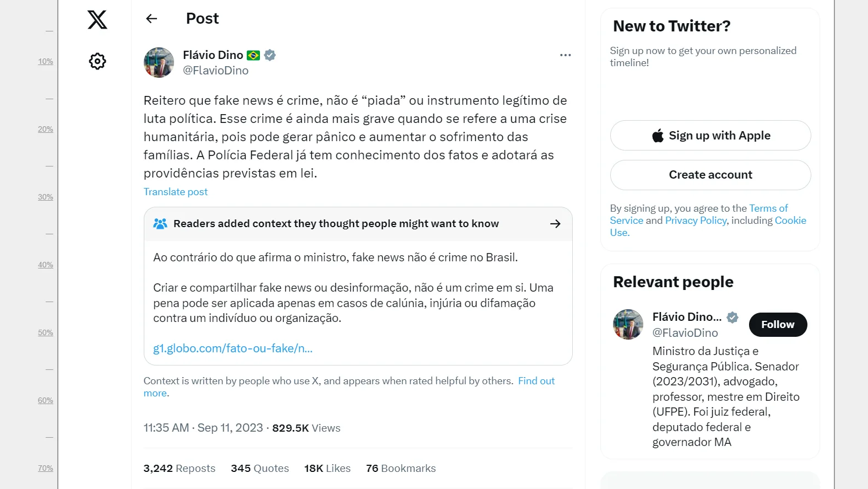View the 345 Quotes list
The image size is (868, 489).
260,469
